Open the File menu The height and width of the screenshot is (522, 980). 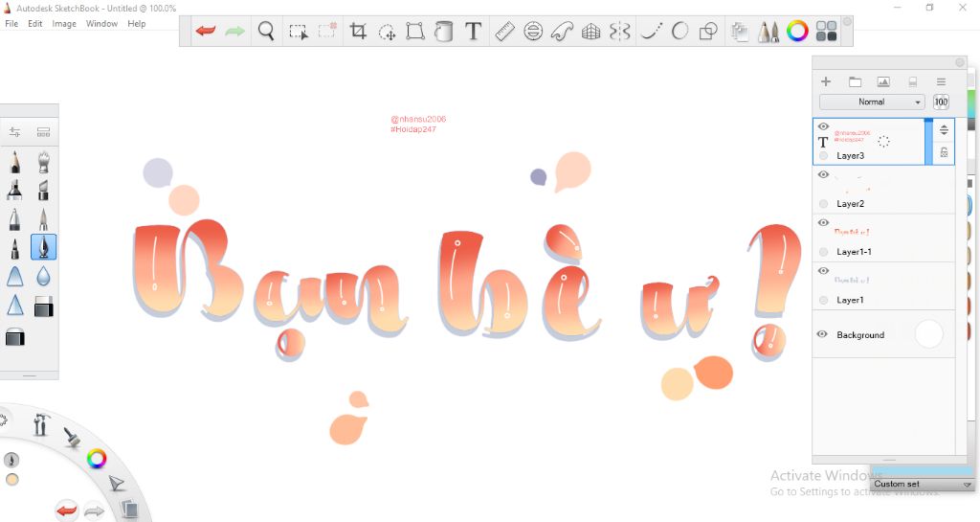(11, 24)
